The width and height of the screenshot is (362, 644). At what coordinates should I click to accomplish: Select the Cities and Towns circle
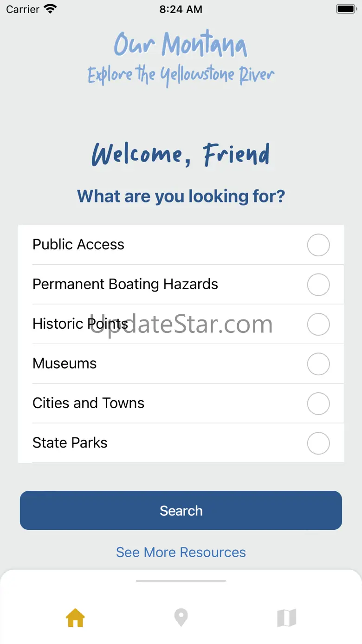tap(318, 403)
